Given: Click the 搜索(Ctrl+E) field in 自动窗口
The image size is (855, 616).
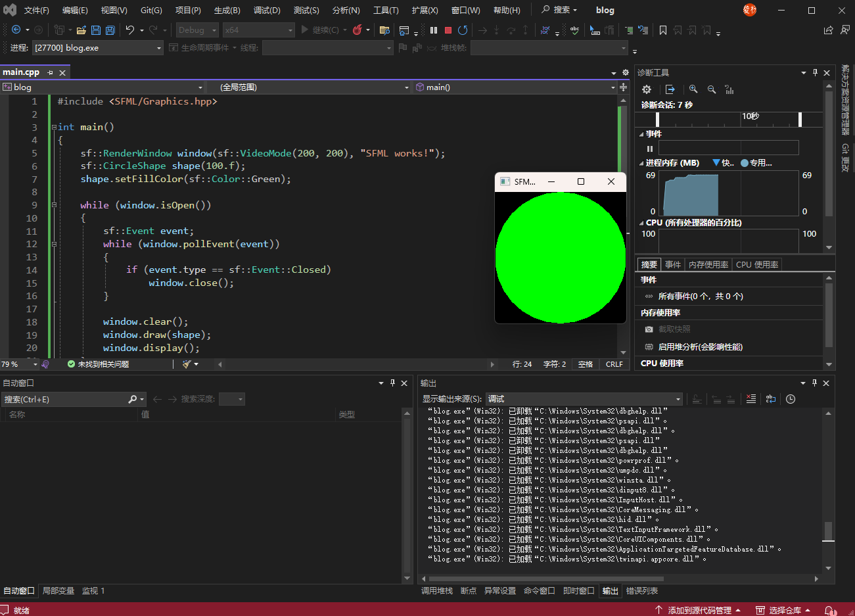Looking at the screenshot, I should pyautogui.click(x=66, y=399).
